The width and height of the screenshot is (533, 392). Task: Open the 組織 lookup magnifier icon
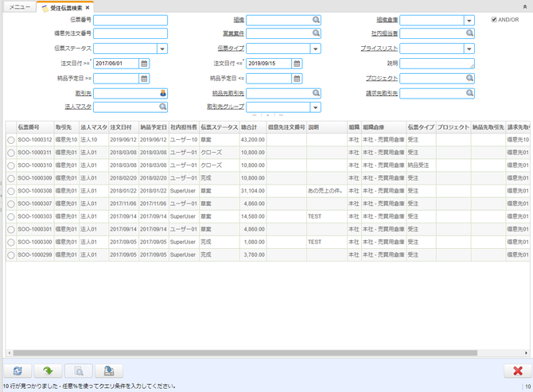316,20
